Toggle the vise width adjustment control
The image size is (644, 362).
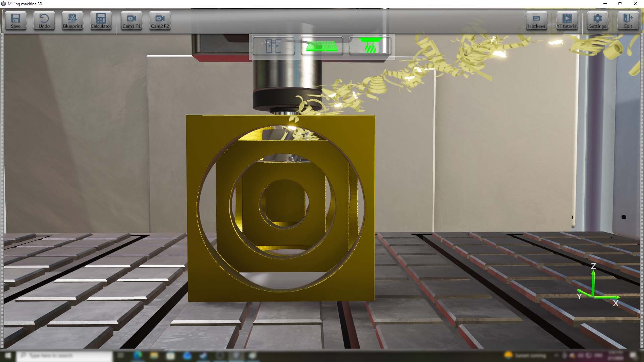click(273, 46)
